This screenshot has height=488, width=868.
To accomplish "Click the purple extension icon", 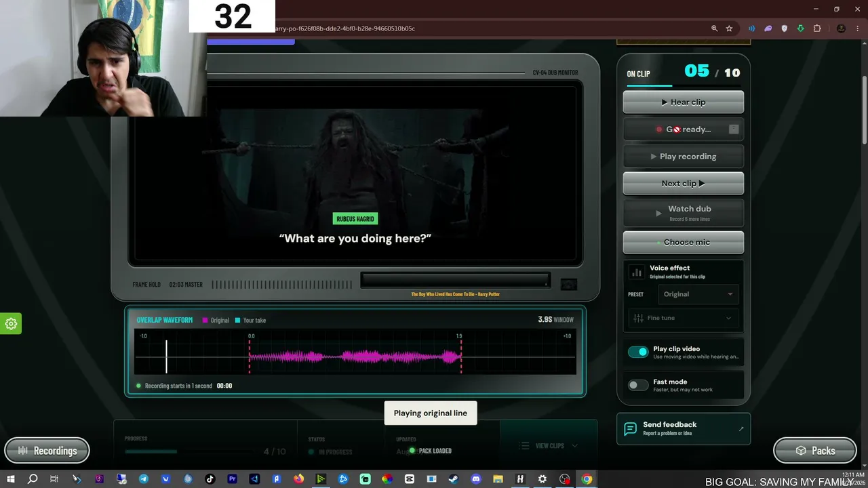I will tap(768, 28).
